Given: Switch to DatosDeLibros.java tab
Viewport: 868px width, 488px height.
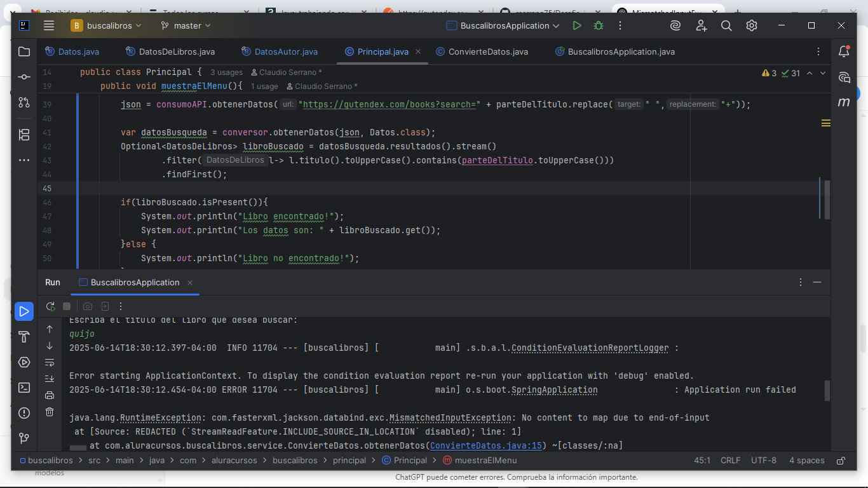Looking at the screenshot, I should click(170, 51).
